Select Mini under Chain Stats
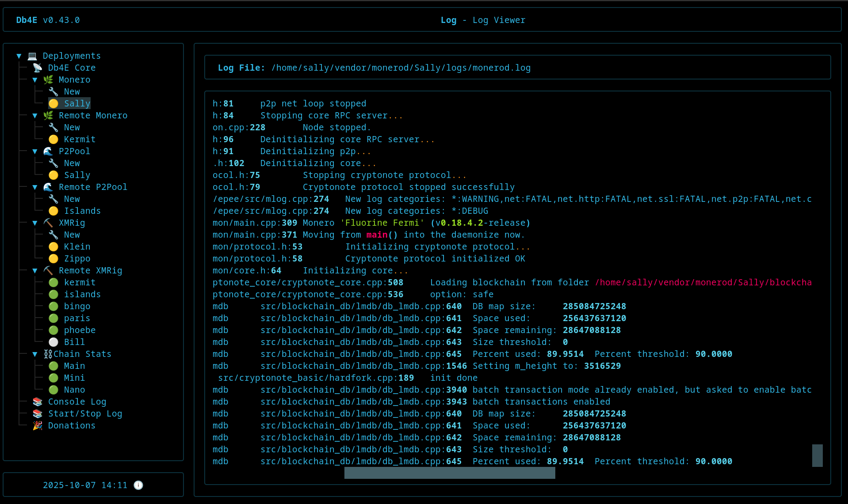Image resolution: width=848 pixels, height=504 pixels. pos(74,378)
